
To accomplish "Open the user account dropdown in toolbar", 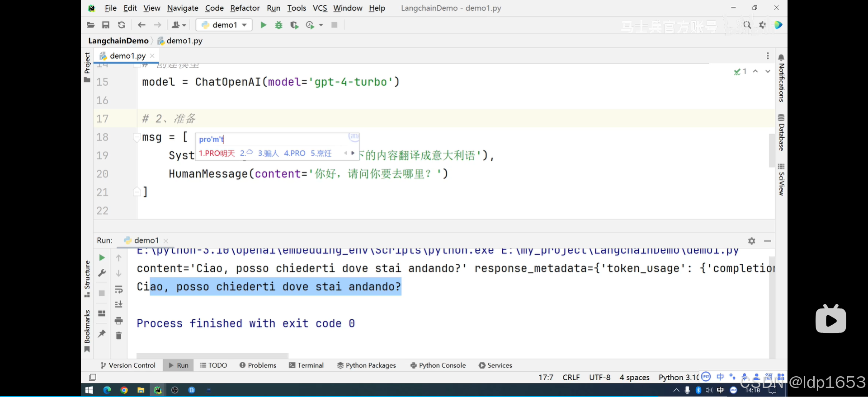I will pos(179,25).
